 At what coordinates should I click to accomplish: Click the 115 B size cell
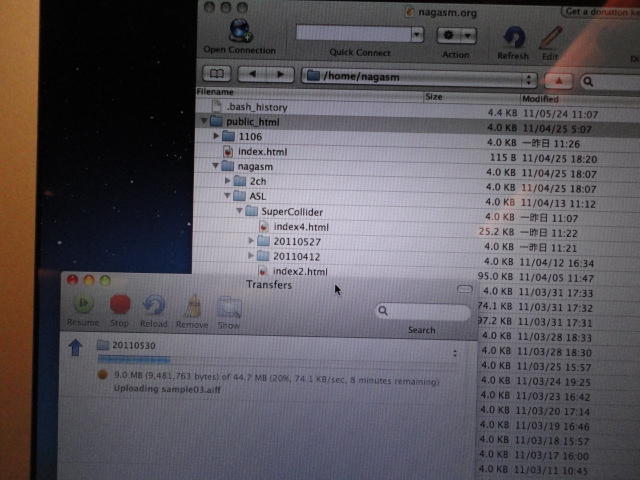502,158
